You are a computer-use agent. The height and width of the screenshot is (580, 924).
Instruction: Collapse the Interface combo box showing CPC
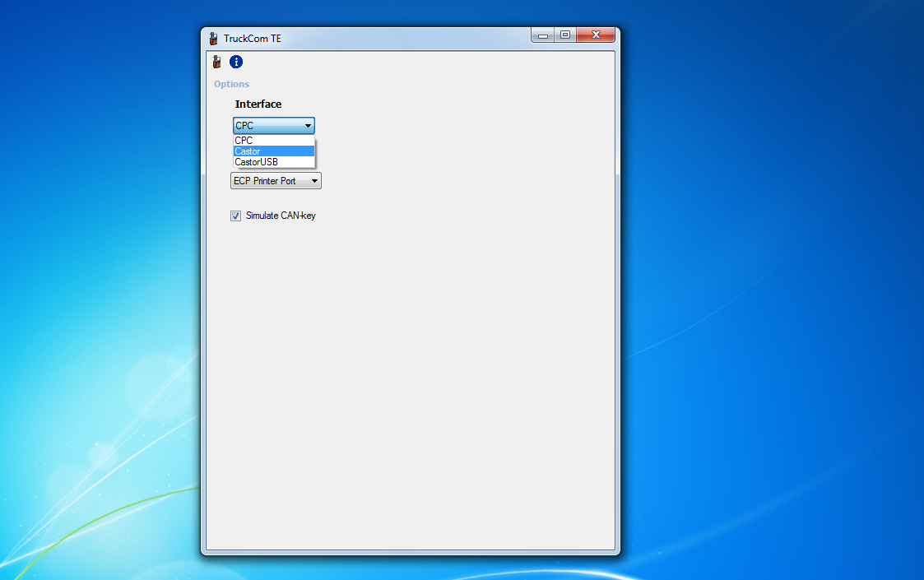[273, 126]
